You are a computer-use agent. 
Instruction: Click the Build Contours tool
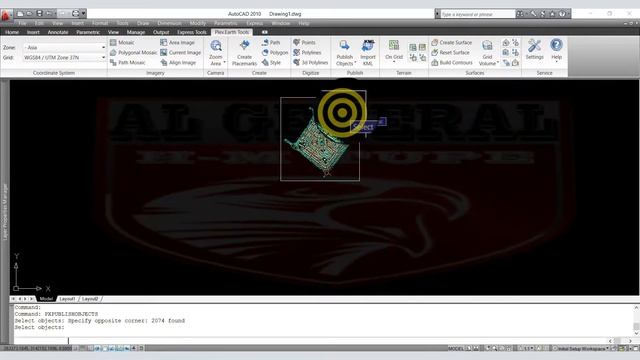click(452, 62)
